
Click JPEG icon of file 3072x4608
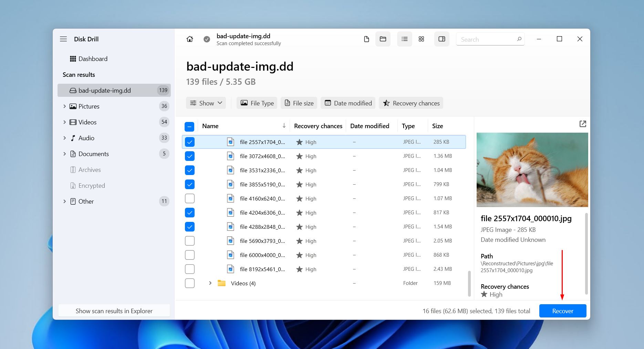coord(231,156)
